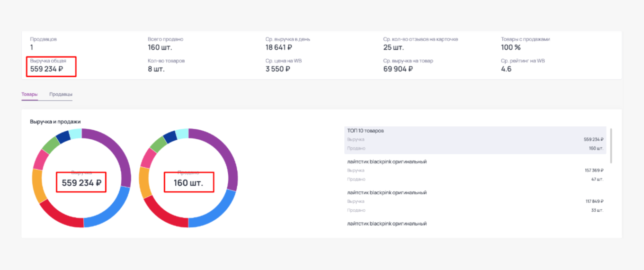Screen dimensions: 644x270
Task: Switch to the Товары tab
Action: pos(29,94)
